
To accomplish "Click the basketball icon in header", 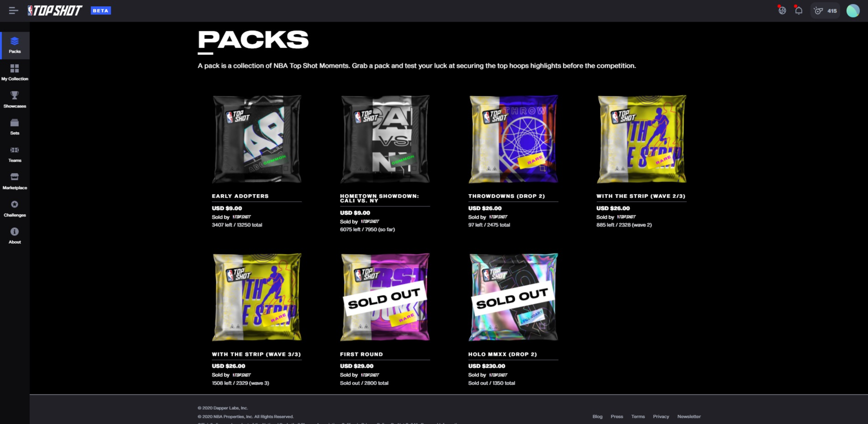I will [782, 10].
